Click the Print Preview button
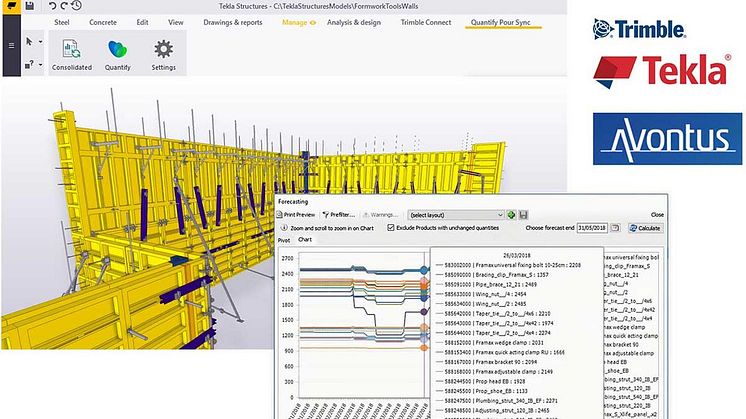The height and width of the screenshot is (419, 746). click(x=297, y=214)
